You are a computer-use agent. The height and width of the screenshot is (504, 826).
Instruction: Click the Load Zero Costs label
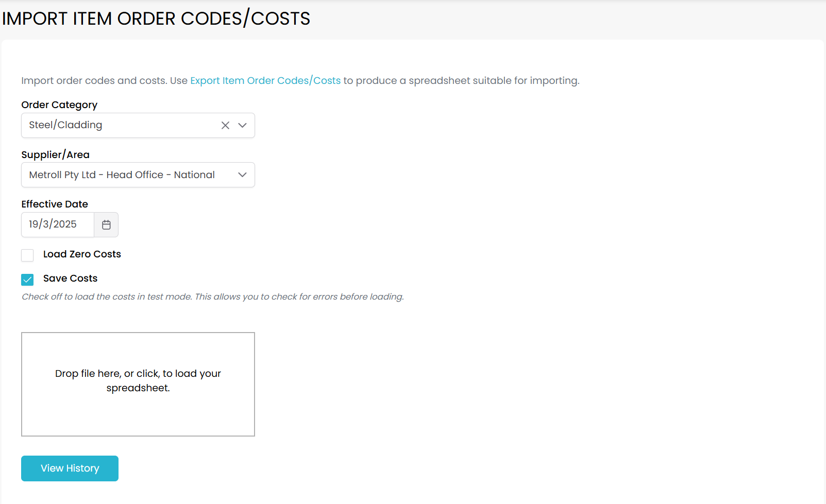click(82, 254)
